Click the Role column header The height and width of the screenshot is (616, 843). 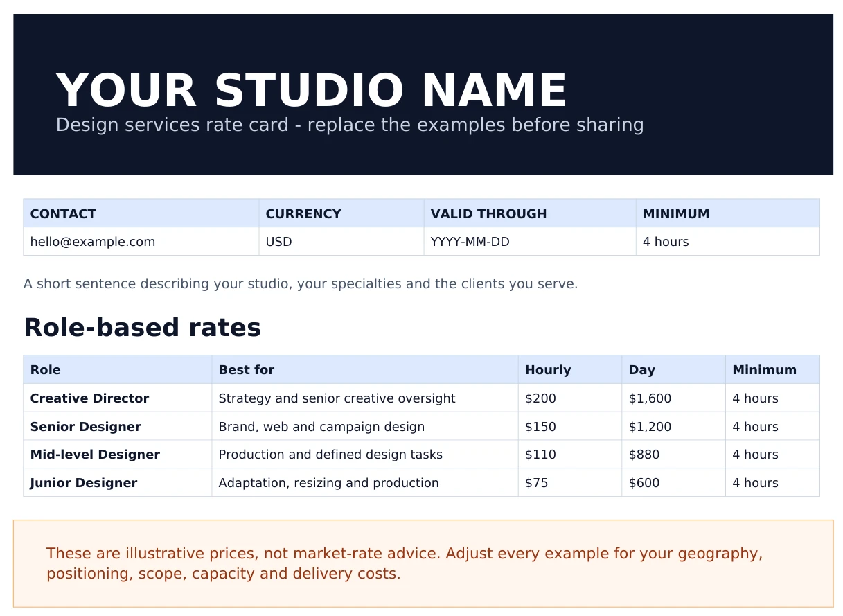coord(118,370)
